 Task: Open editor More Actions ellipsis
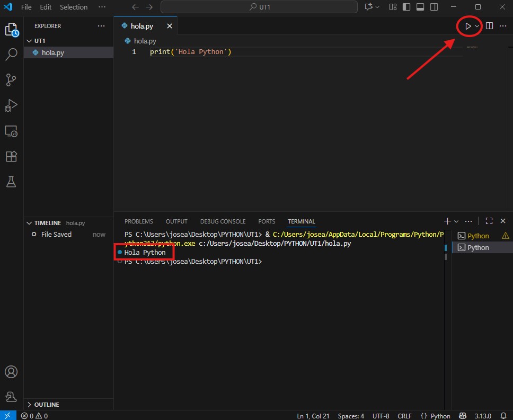pyautogui.click(x=503, y=26)
